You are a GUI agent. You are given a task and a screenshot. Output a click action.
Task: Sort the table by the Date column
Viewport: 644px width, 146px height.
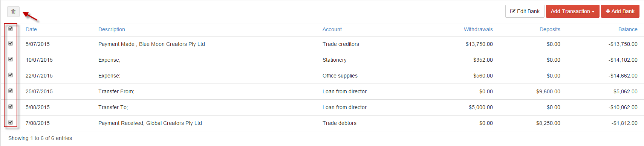(x=31, y=29)
